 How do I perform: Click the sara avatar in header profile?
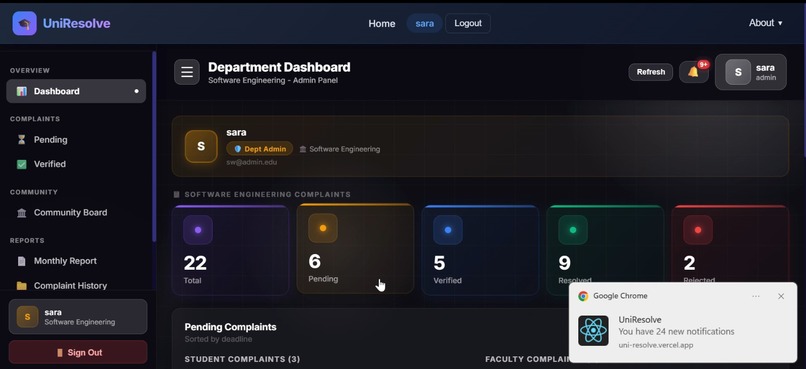738,72
